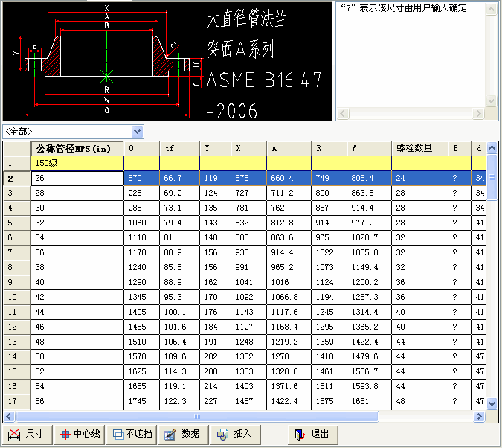Click the 螺栓数量 column header
The width and height of the screenshot is (502, 448).
[419, 148]
